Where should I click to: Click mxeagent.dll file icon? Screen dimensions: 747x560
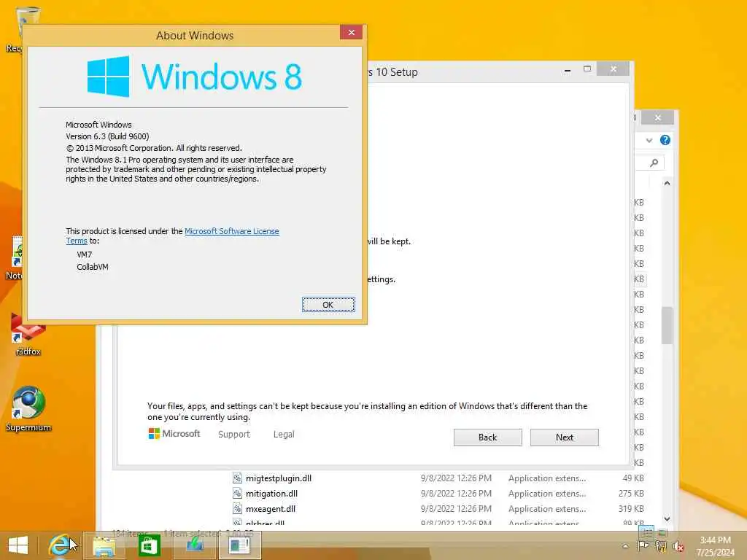pos(237,508)
